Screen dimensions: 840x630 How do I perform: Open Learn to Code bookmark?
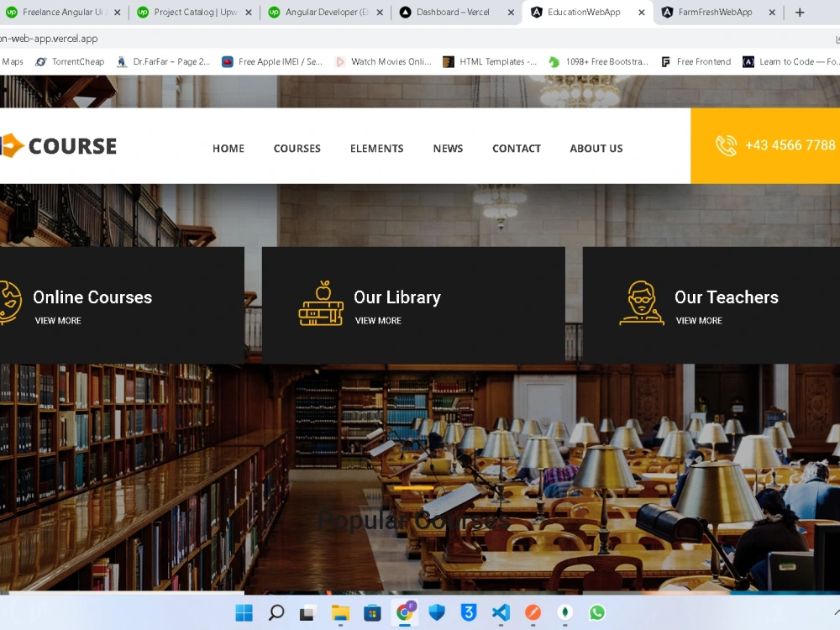[x=790, y=61]
